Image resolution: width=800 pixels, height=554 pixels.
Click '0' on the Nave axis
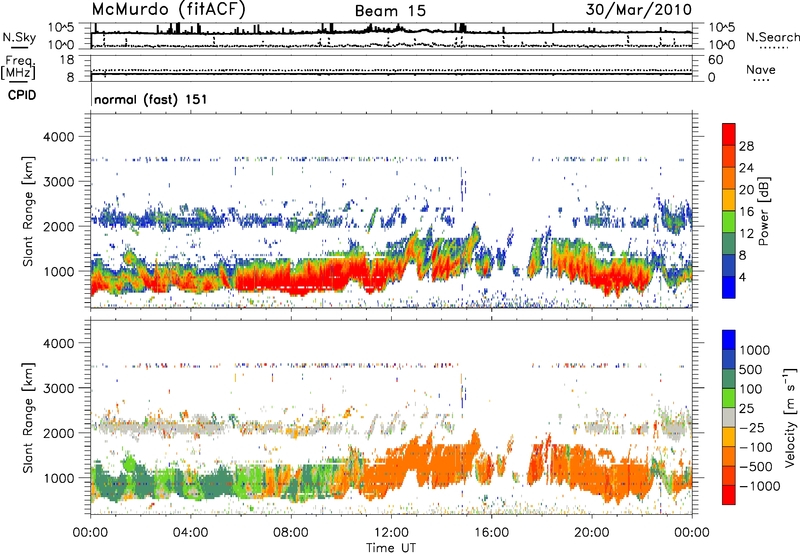tap(711, 78)
